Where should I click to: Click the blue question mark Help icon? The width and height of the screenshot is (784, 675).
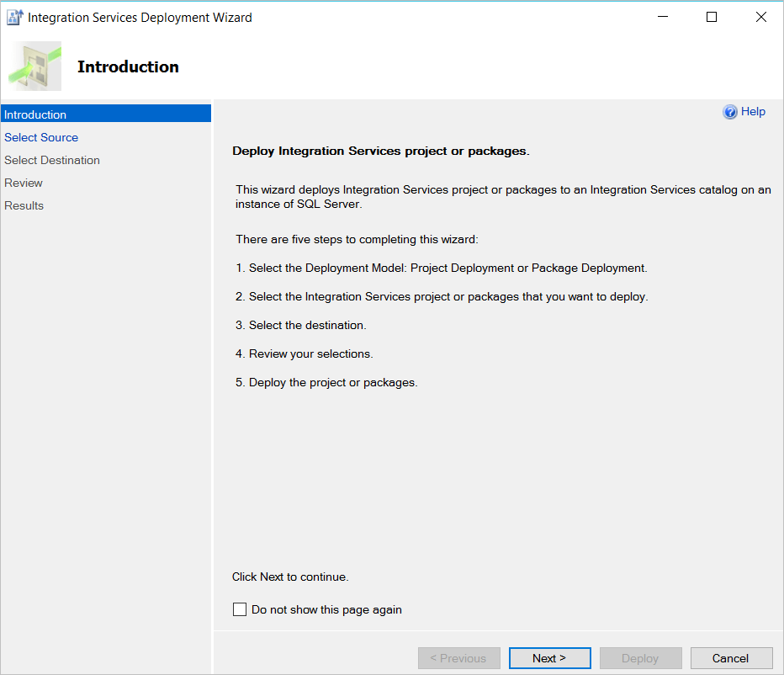(x=730, y=112)
